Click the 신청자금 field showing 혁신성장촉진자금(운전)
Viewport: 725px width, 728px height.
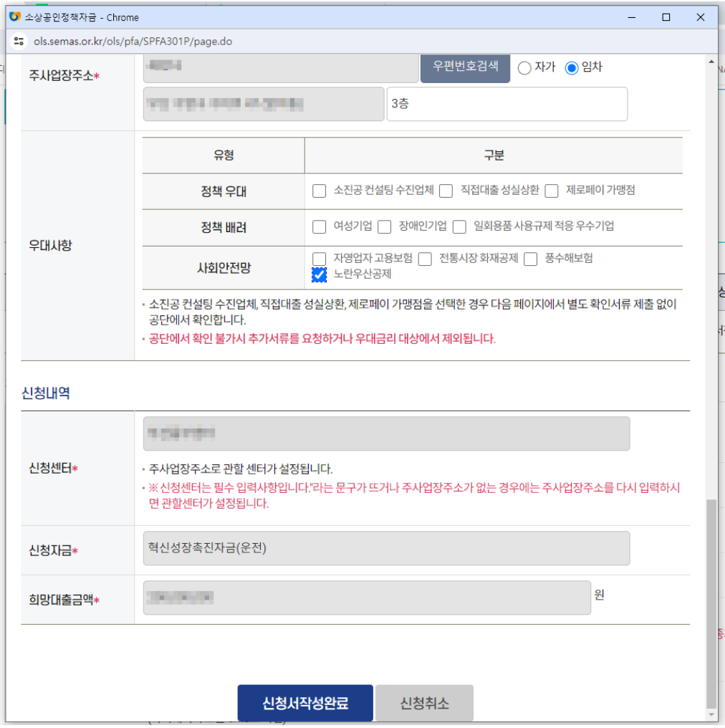[x=386, y=548]
